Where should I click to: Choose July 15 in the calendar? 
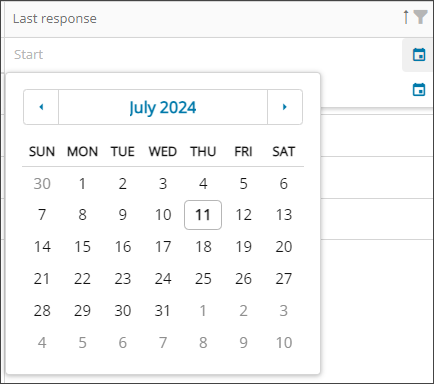pyautogui.click(x=82, y=247)
